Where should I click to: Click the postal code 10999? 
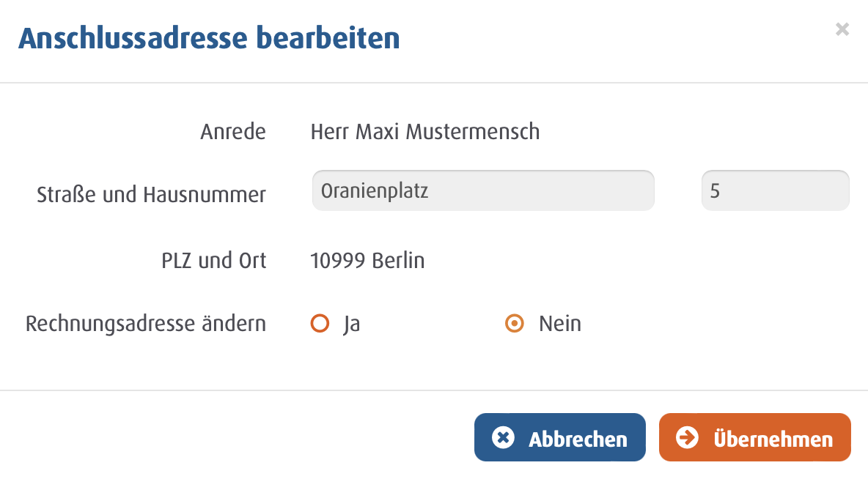tap(338, 261)
